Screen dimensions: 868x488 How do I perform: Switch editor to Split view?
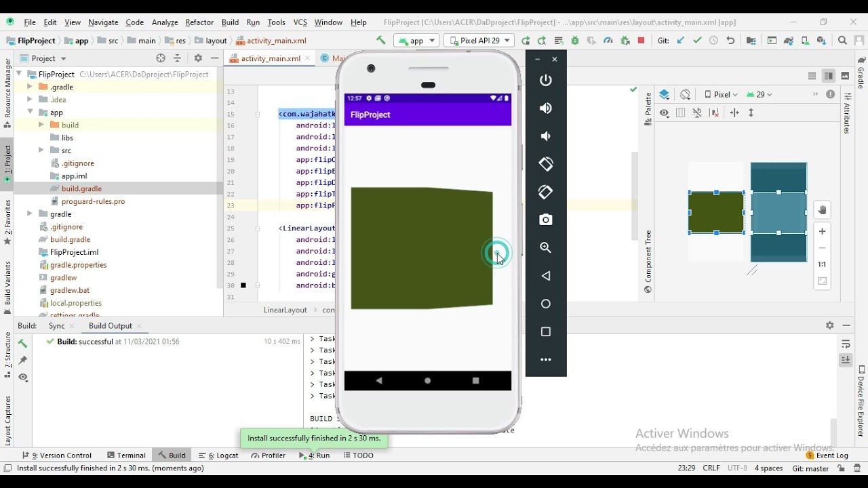[x=828, y=76]
